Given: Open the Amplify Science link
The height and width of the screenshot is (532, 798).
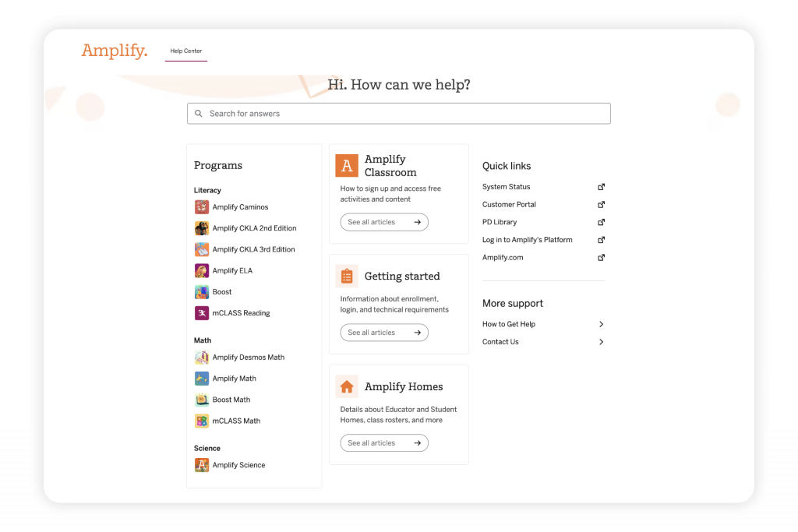Looking at the screenshot, I should (x=238, y=465).
